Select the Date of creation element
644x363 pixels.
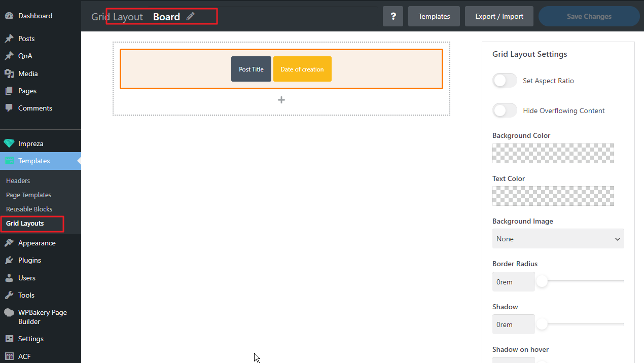(302, 69)
